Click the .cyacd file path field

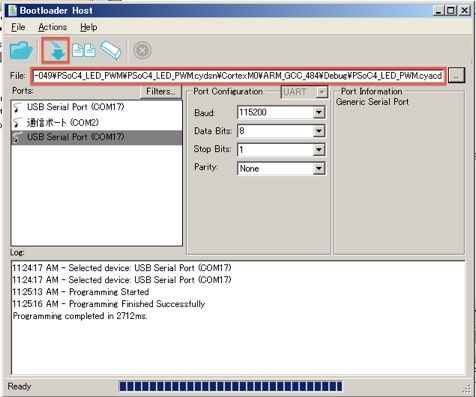239,76
